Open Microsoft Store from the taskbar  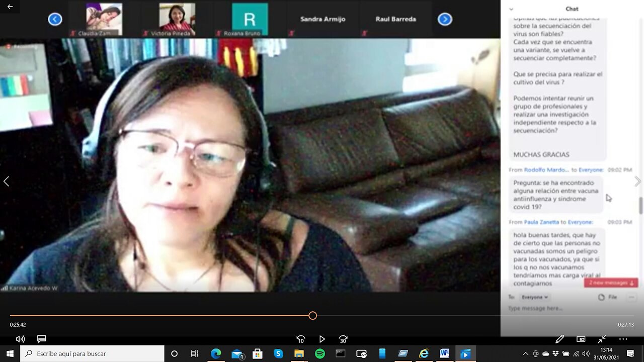pos(257,353)
